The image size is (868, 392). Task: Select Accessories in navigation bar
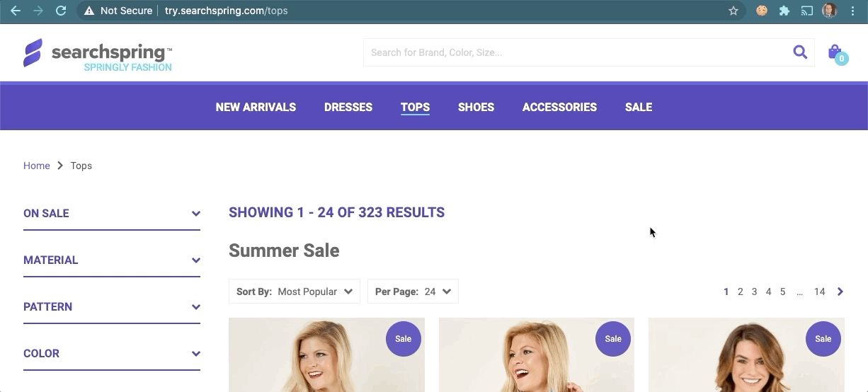click(x=559, y=108)
